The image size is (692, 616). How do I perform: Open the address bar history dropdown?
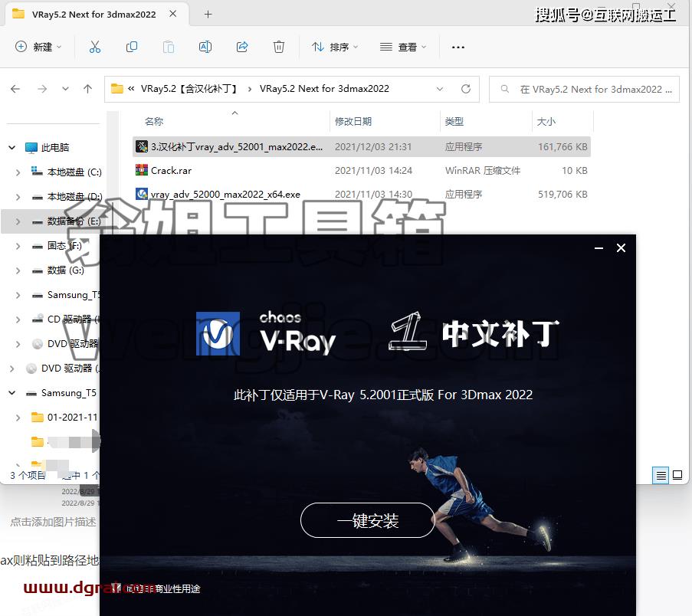[x=440, y=89]
